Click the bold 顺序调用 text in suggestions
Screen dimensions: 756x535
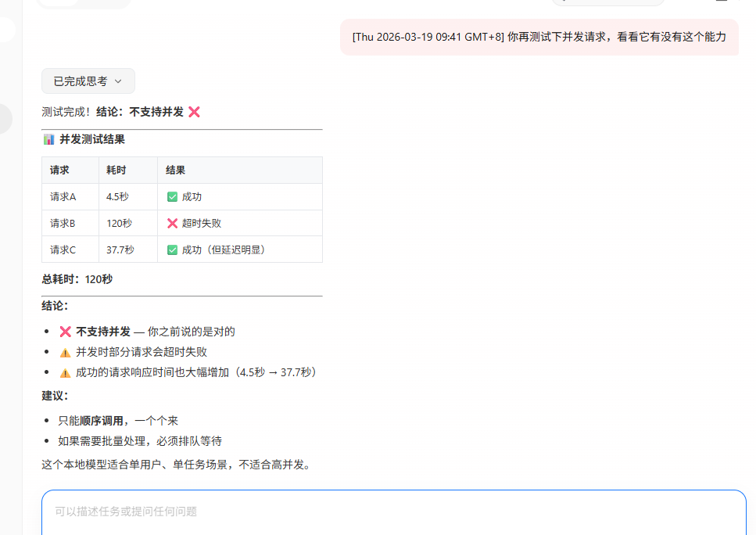102,421
